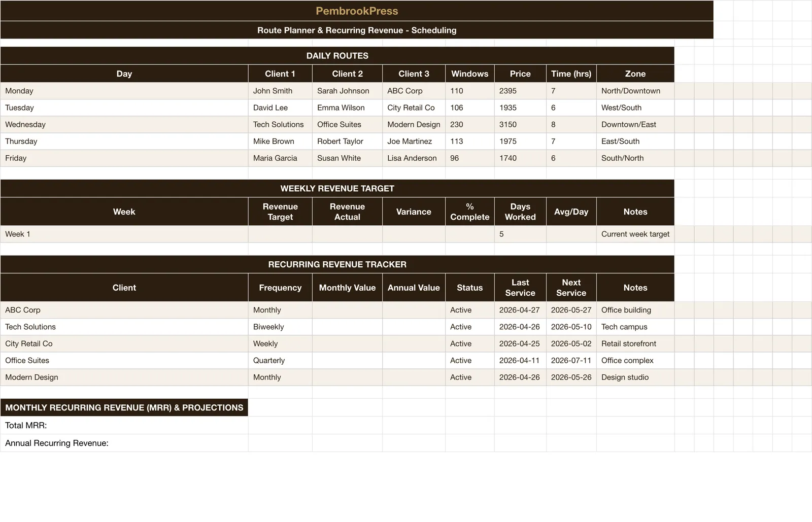Click Tech Solutions in Wednesday's route row

pyautogui.click(x=280, y=124)
